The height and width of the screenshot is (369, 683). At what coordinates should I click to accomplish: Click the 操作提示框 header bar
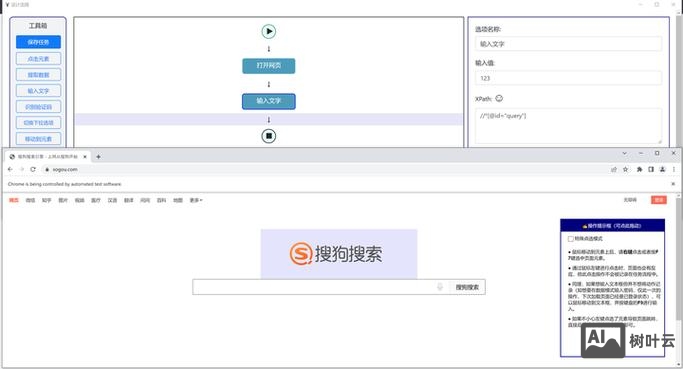coord(612,226)
